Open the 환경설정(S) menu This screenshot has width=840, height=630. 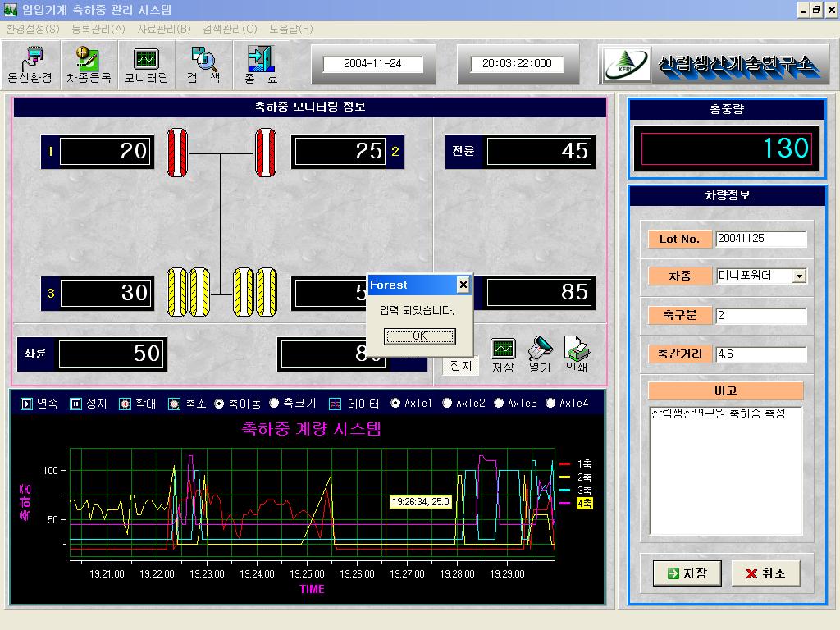33,29
